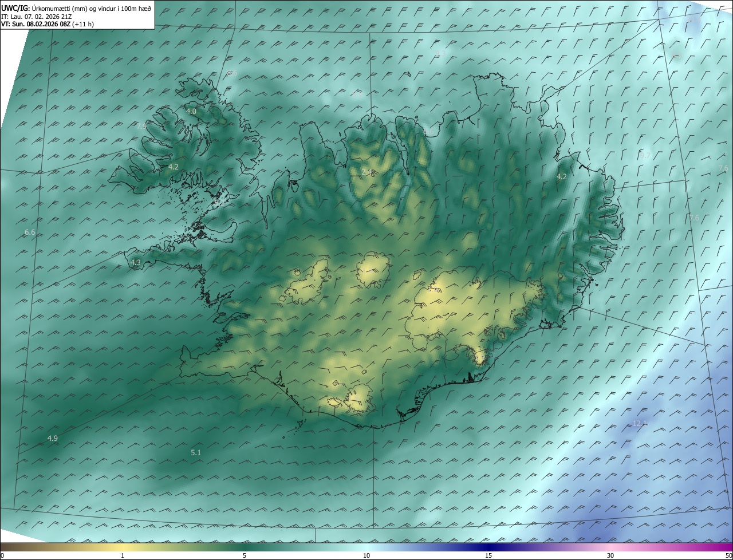The image size is (733, 560).
Task: Click the colorbar tick label "5"
Action: pyautogui.click(x=245, y=555)
